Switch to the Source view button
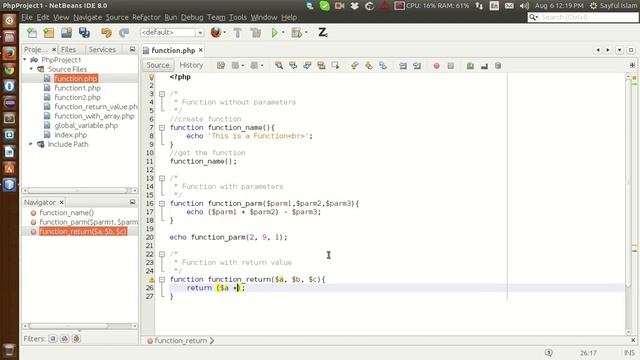Viewport: 640px width, 360px height. [158, 65]
